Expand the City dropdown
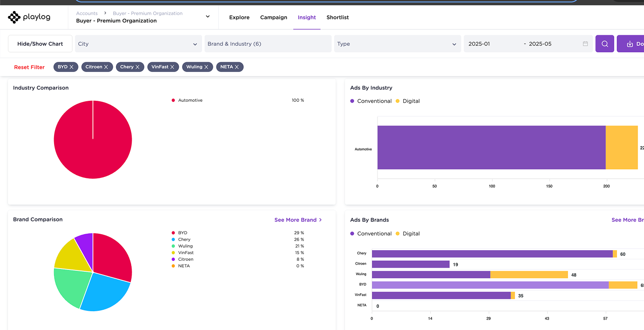Viewport: 644px width, 330px height. (x=138, y=44)
